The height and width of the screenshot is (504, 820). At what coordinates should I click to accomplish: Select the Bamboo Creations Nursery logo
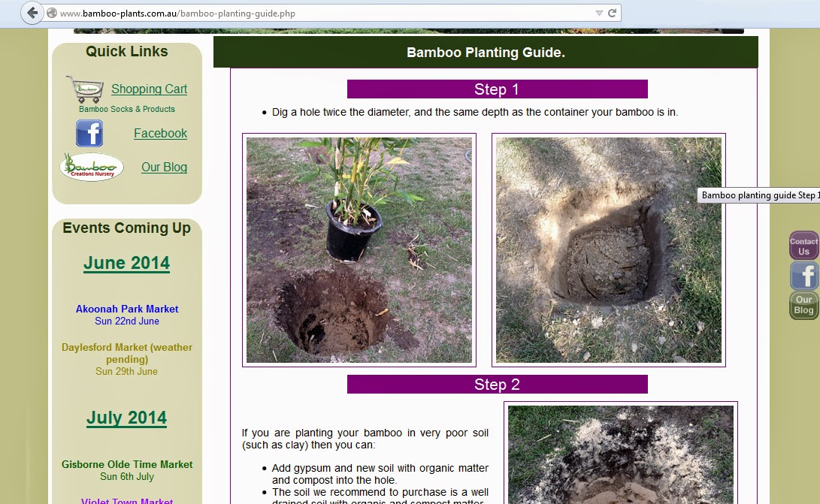pyautogui.click(x=90, y=167)
